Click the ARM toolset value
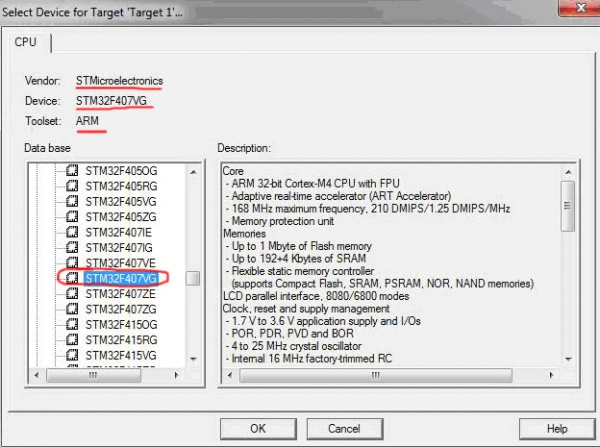Screen dimensions: 600x448 (x=87, y=121)
